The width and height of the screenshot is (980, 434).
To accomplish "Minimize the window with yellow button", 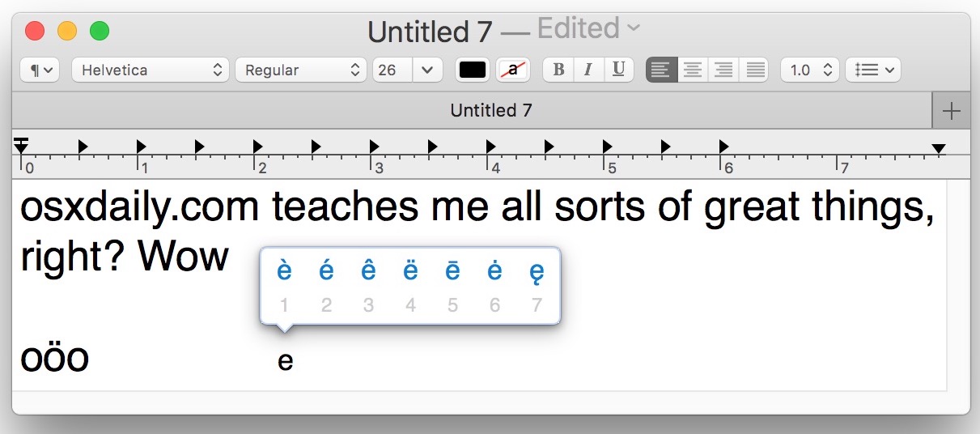I will 67,32.
